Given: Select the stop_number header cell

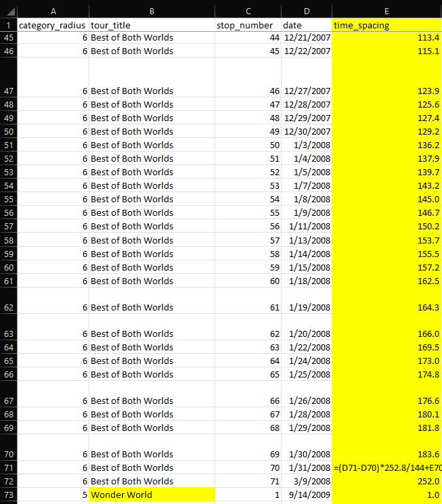Looking at the screenshot, I should point(248,25).
